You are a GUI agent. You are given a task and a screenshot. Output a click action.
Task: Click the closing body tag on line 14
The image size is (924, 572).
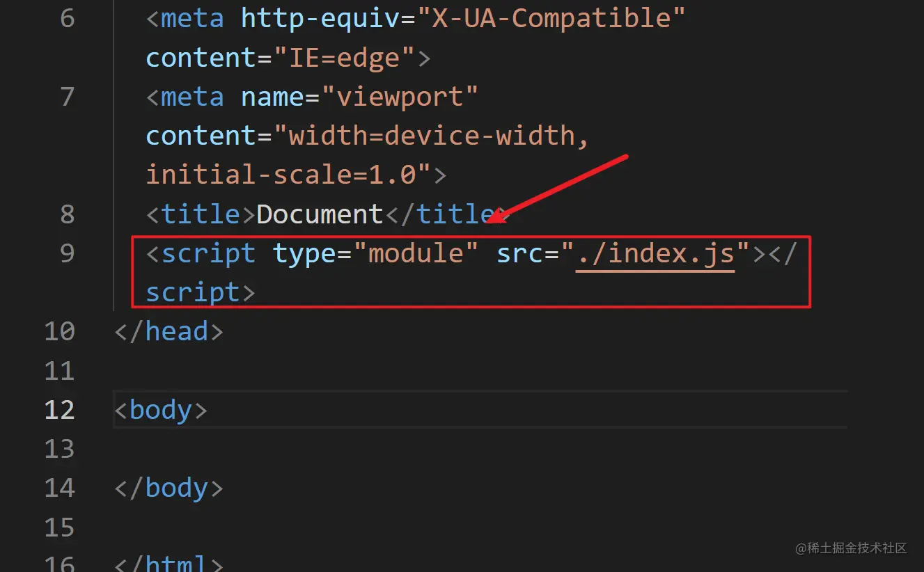point(169,488)
